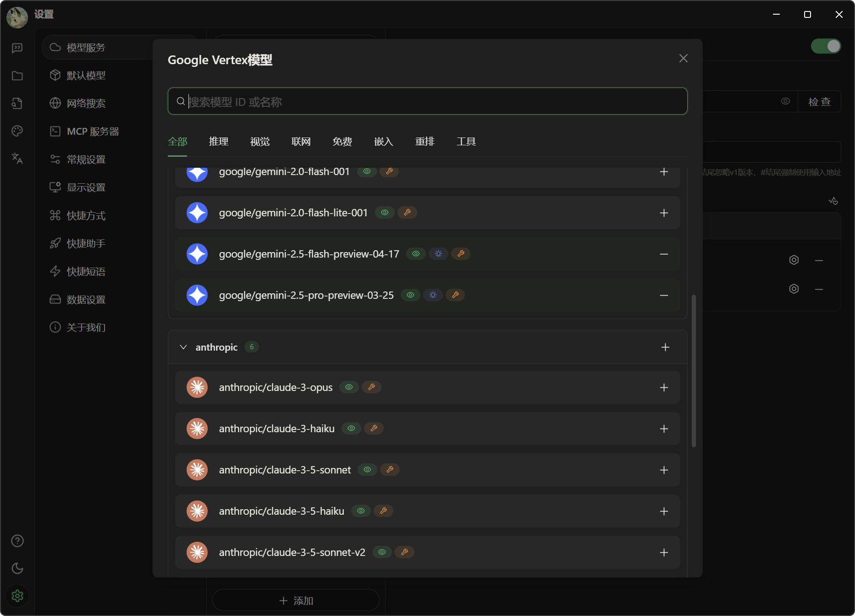The height and width of the screenshot is (616, 855).
Task: Add anthropic/claude-3-5-haiku with plus icon
Action: click(x=664, y=511)
